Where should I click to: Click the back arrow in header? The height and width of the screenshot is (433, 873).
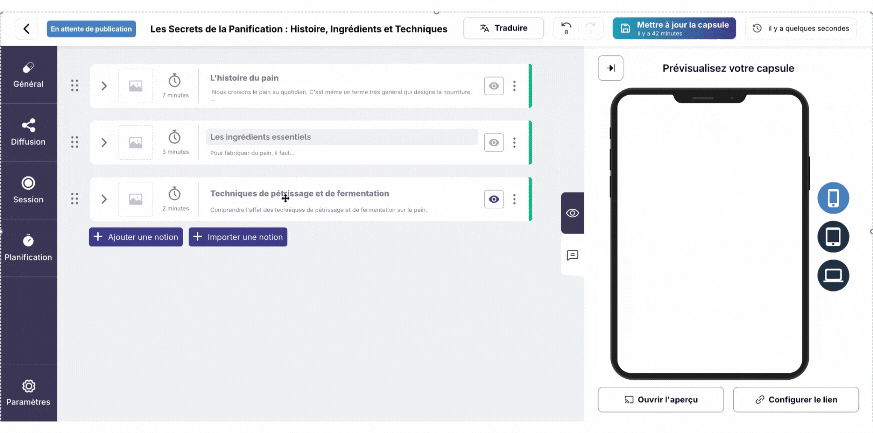pyautogui.click(x=26, y=29)
